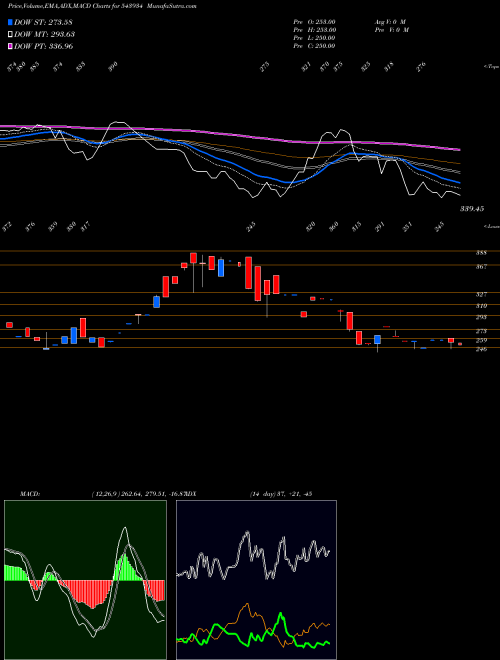Click the Pre V: 0 M readout
The image size is (500, 660).
(x=391, y=30)
